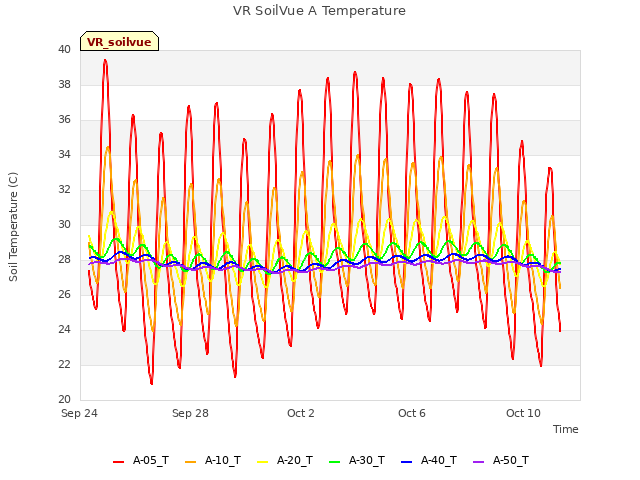Click the Soil Temperature (C) axis title
640x480 pixels.
13,227
